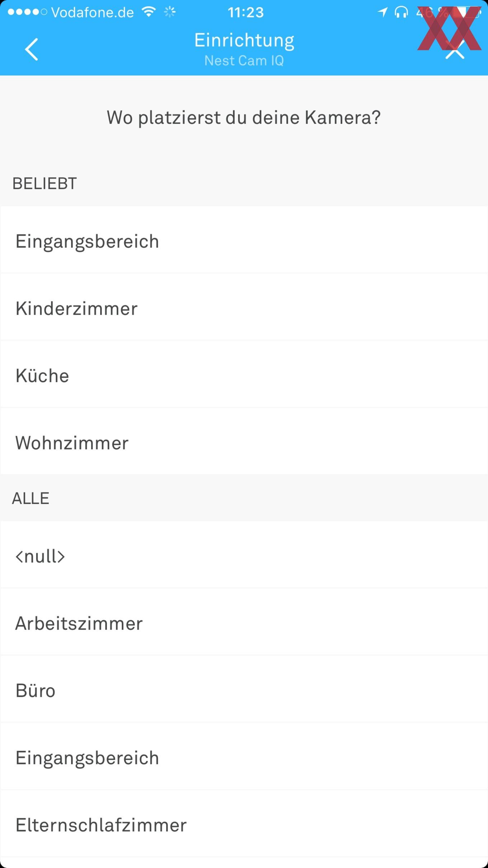Tap the location arrow status icon

(x=383, y=13)
